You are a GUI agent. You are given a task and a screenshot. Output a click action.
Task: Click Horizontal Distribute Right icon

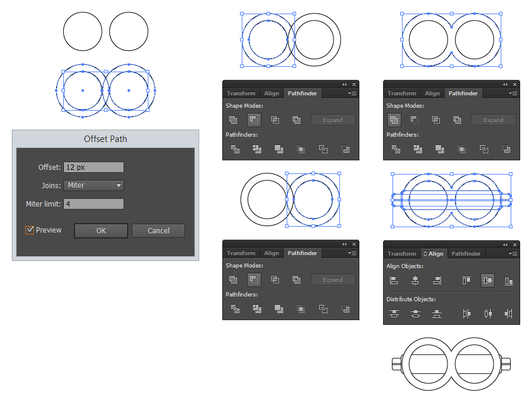pyautogui.click(x=508, y=313)
